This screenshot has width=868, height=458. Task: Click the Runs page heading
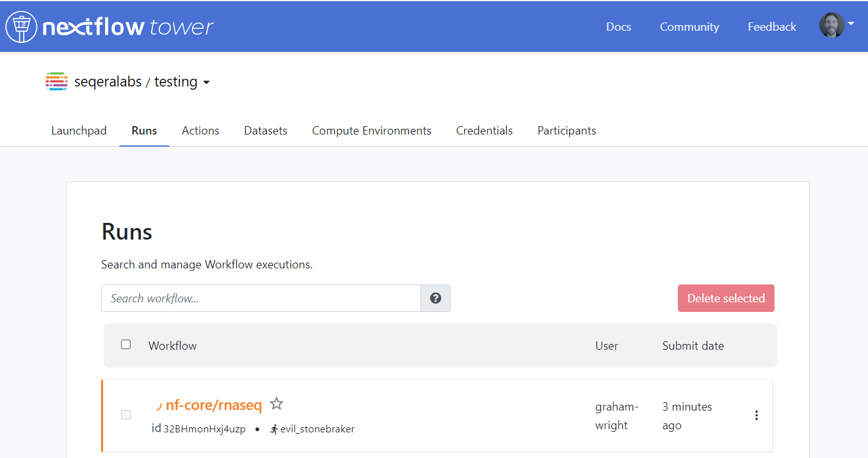[127, 231]
